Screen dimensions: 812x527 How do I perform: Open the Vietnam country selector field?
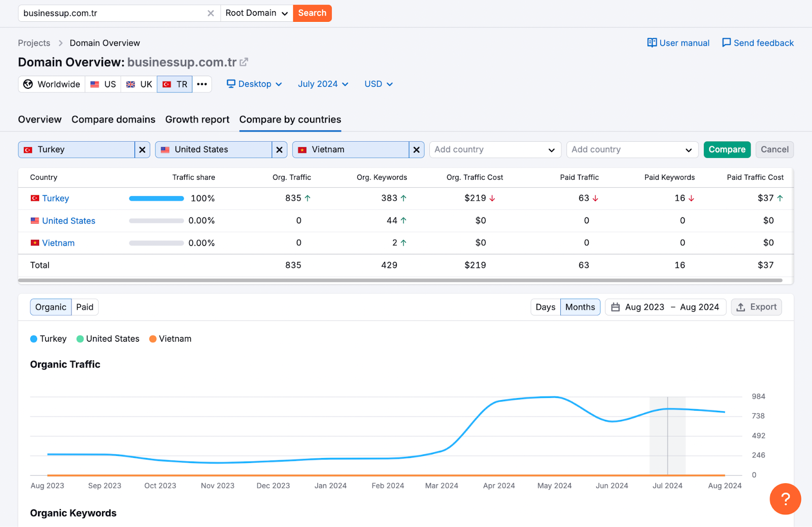[351, 150]
